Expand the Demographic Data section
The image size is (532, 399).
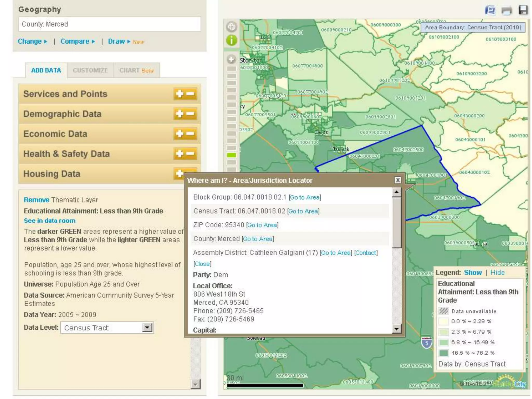[179, 114]
